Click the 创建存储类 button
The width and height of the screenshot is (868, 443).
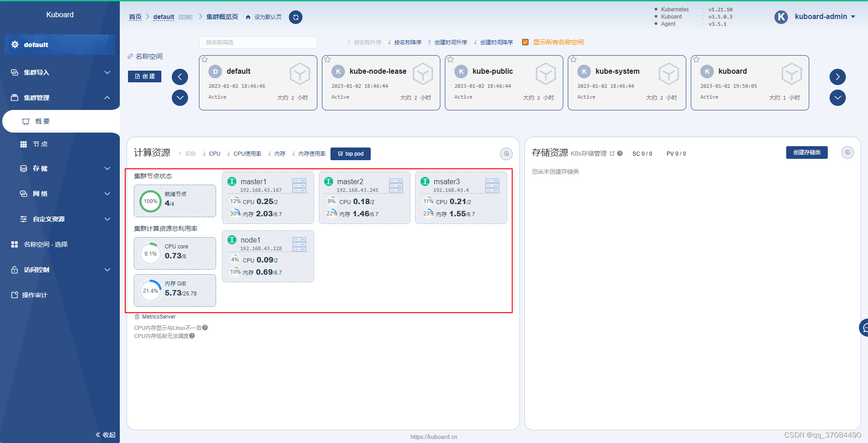click(807, 152)
